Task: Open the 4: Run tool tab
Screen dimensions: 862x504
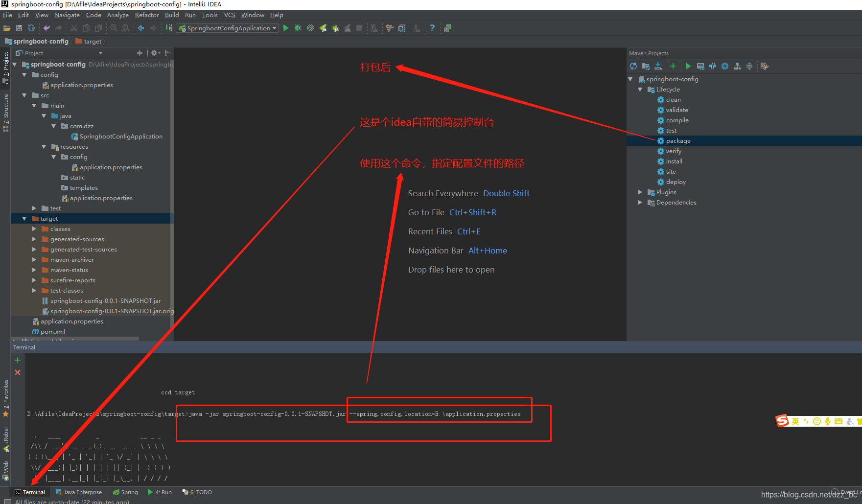Action: 160,492
